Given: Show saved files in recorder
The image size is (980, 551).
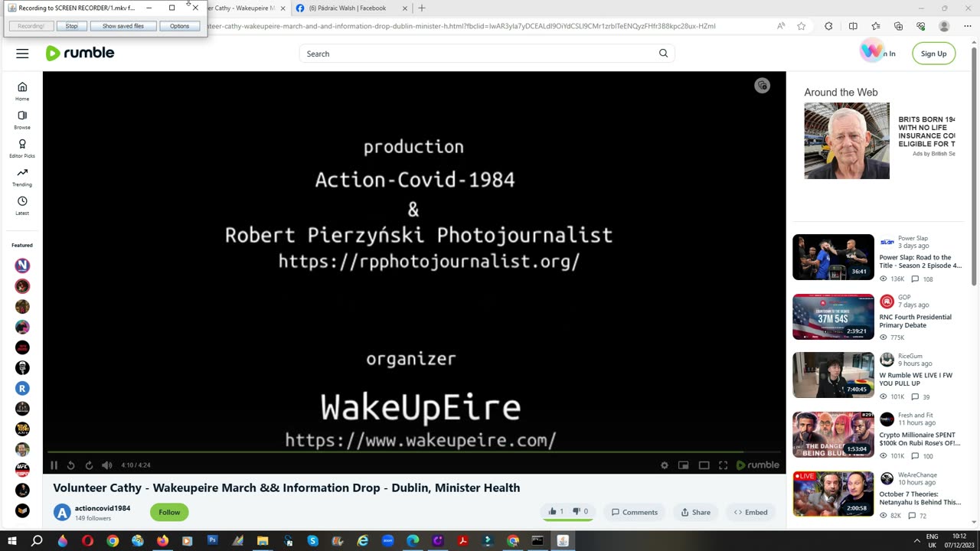Looking at the screenshot, I should tap(122, 26).
